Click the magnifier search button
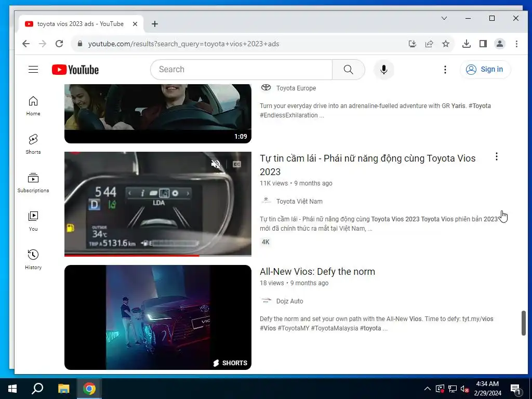532x399 pixels. [348, 70]
